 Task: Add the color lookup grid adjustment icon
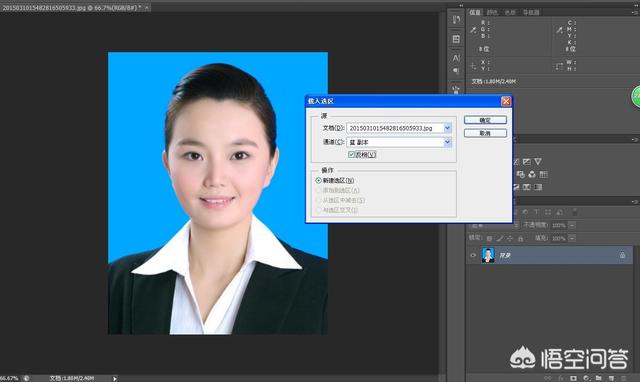[543, 174]
